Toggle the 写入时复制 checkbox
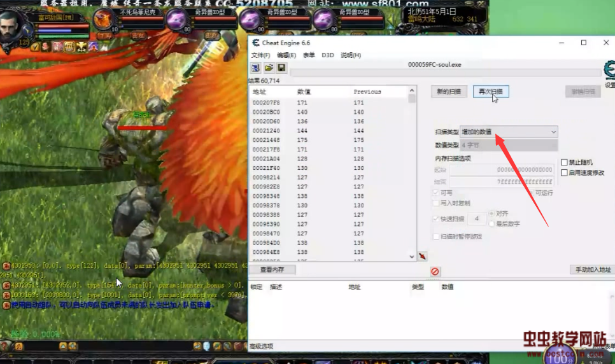Image resolution: width=615 pixels, height=364 pixels. tap(435, 203)
